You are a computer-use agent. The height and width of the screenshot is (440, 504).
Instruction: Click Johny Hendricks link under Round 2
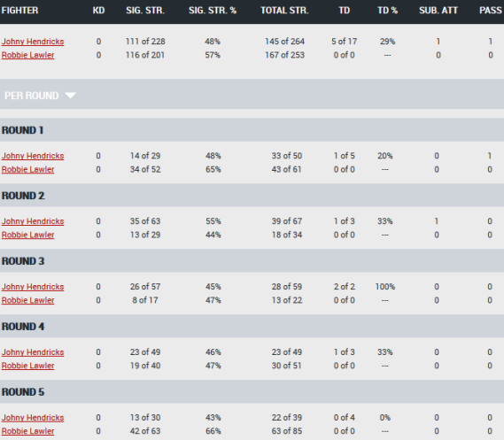coord(33,221)
